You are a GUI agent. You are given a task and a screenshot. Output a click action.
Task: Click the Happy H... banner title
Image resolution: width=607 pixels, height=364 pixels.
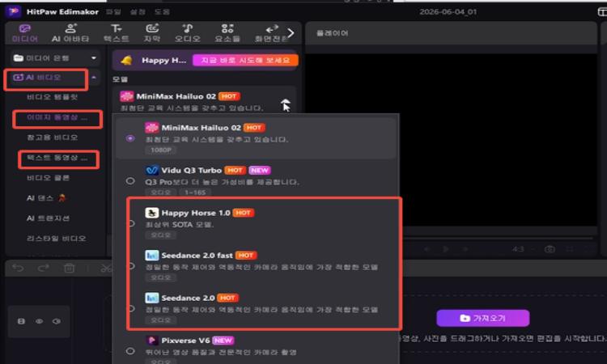(x=163, y=61)
